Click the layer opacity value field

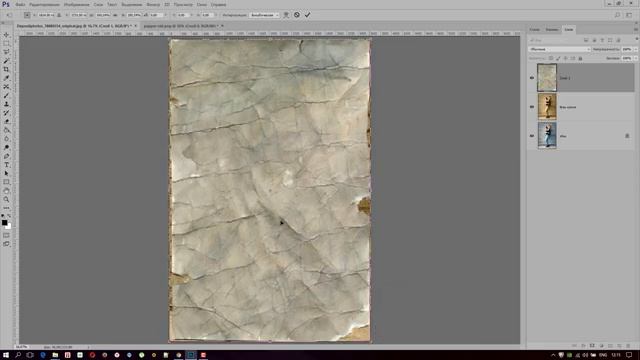tap(627, 49)
